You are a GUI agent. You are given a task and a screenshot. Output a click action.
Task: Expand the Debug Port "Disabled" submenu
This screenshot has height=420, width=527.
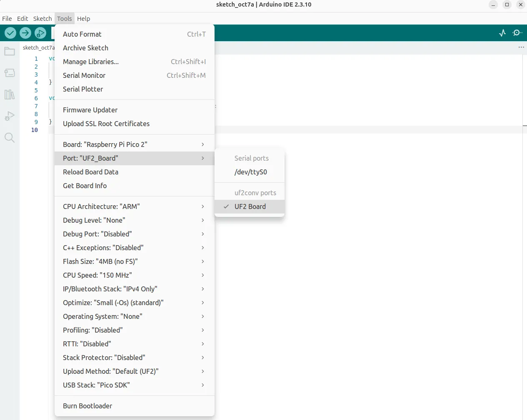(135, 234)
